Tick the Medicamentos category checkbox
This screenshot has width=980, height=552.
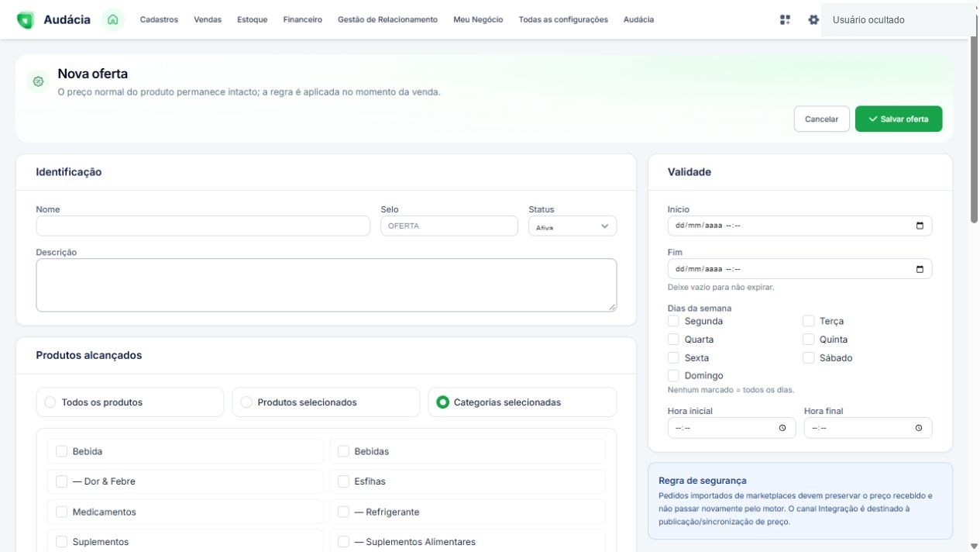point(61,512)
